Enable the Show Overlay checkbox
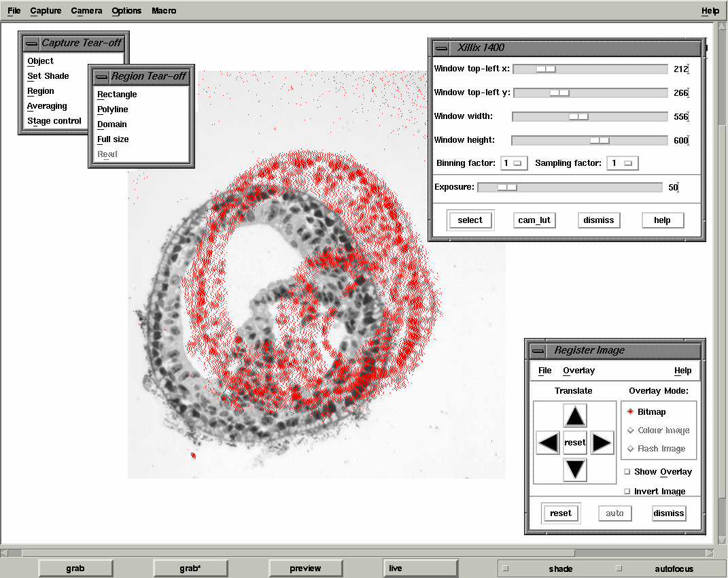 pos(627,472)
